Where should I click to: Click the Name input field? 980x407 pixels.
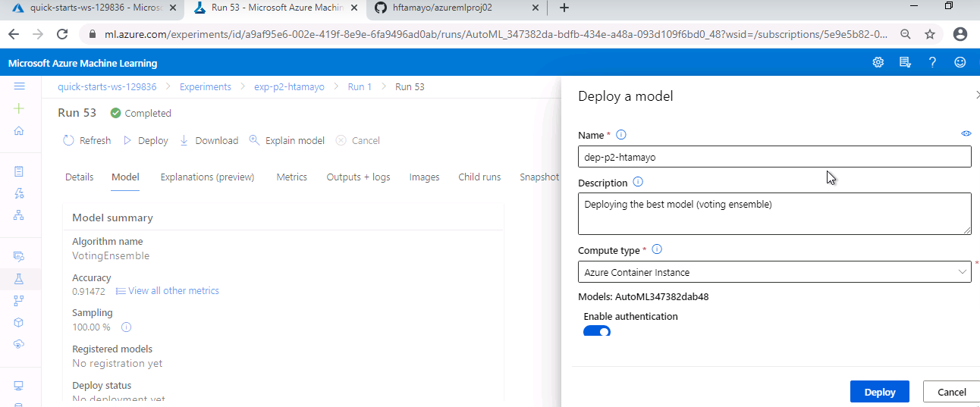pyautogui.click(x=774, y=157)
